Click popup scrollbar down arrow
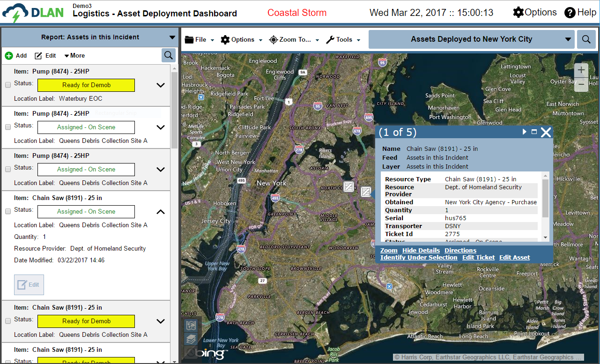Viewport: 600px width, 364px height. [x=545, y=238]
